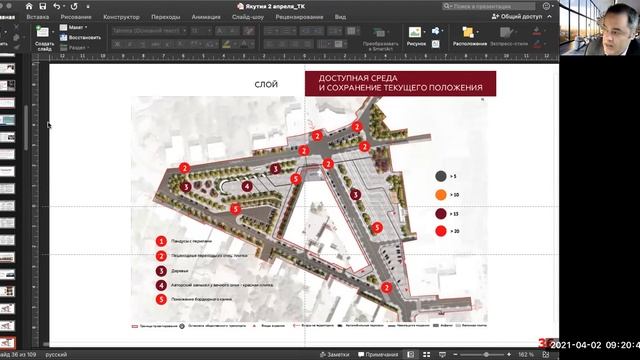Click the orange >10 legend circle
640x360 pixels.
[x=441, y=195]
